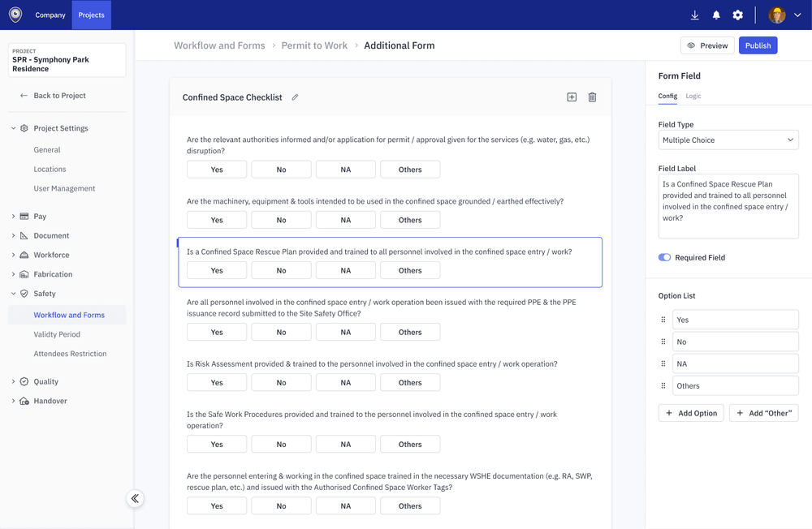Screen dimensions: 812x529
Task: Collapse sidebar with double chevron button
Action: pos(135,498)
